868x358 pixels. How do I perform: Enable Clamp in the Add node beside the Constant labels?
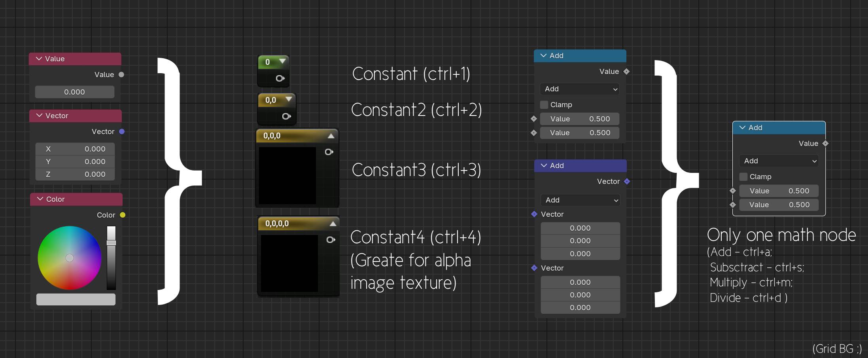545,105
